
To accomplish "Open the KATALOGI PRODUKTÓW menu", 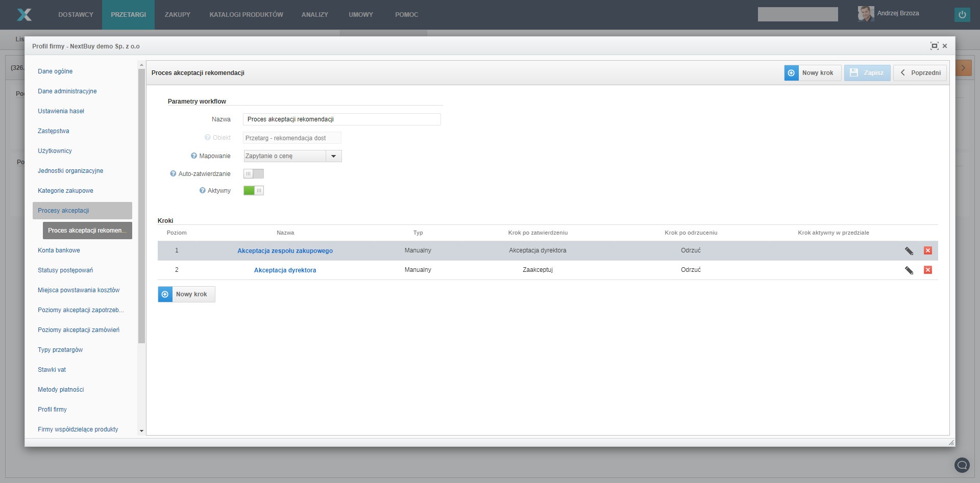I will [x=246, y=15].
